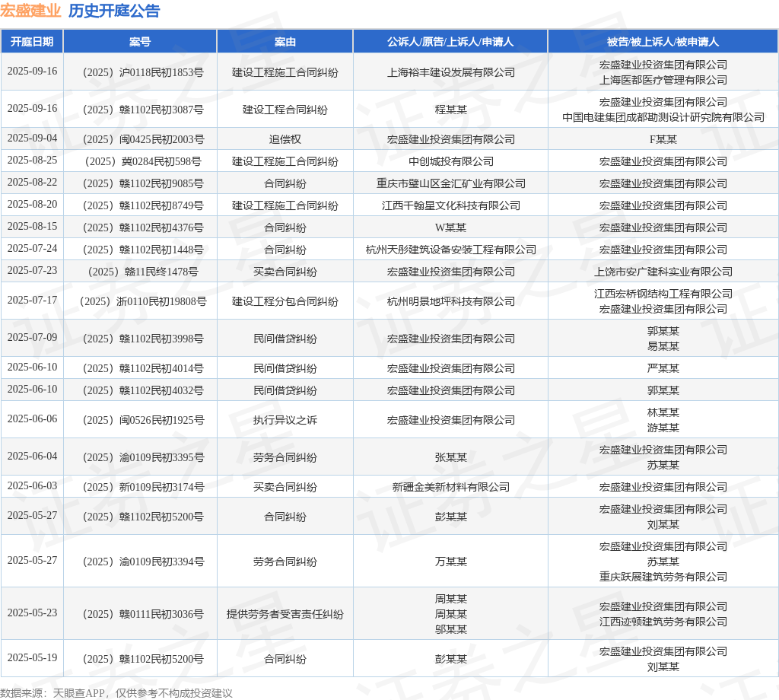The height and width of the screenshot is (700, 779).
Task: Select plaintiff 杭州天彤建筑设备安装工程有限公司
Action: (x=450, y=250)
